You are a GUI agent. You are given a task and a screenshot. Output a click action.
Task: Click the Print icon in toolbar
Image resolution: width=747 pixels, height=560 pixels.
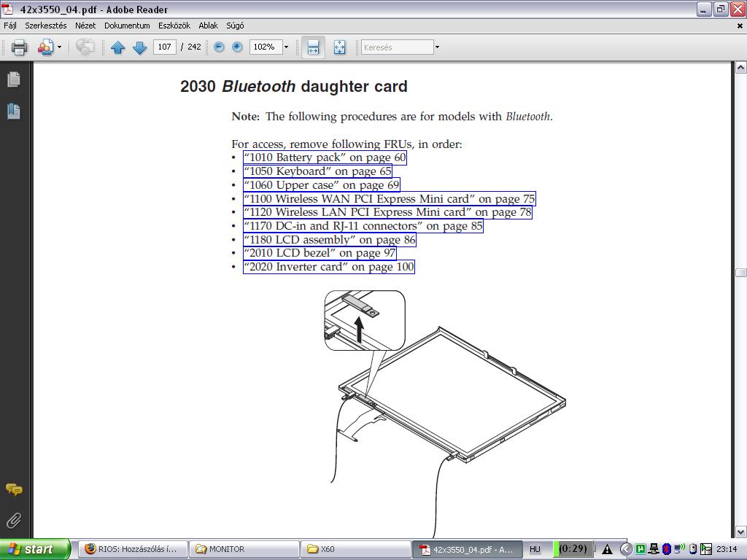coord(19,47)
